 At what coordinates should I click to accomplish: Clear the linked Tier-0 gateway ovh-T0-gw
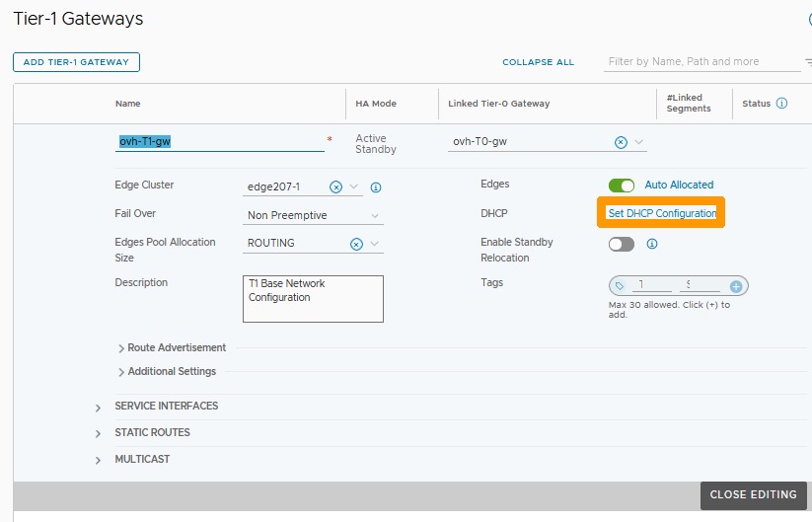click(x=621, y=142)
